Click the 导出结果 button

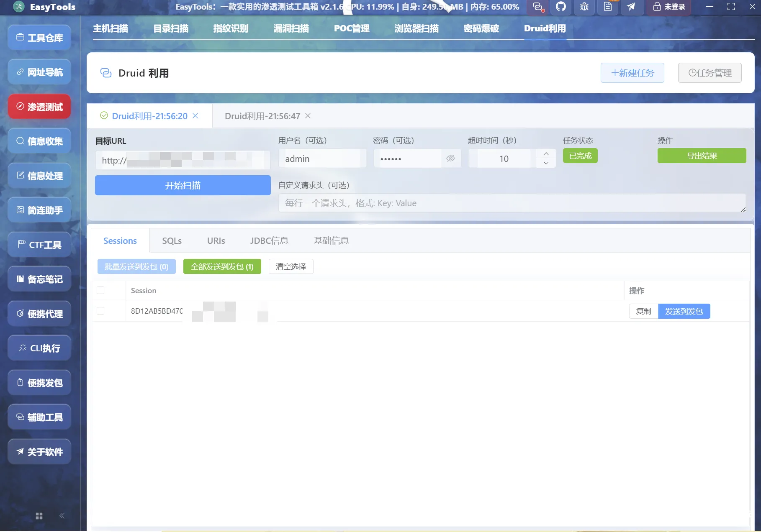click(702, 156)
